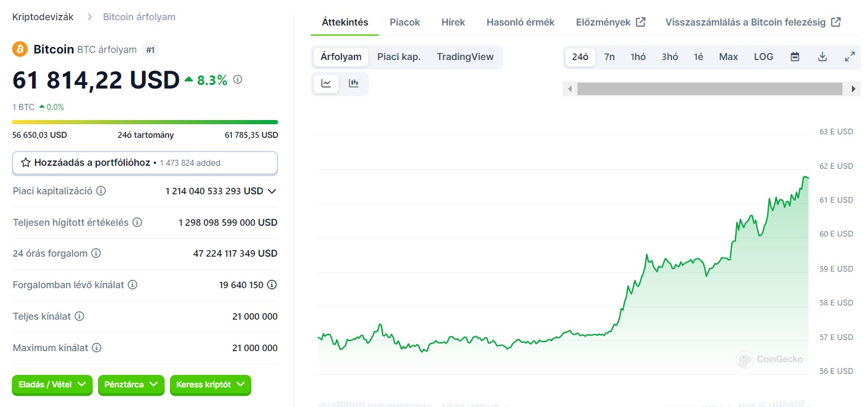
Task: Set chart range to 24ó
Action: click(x=580, y=57)
